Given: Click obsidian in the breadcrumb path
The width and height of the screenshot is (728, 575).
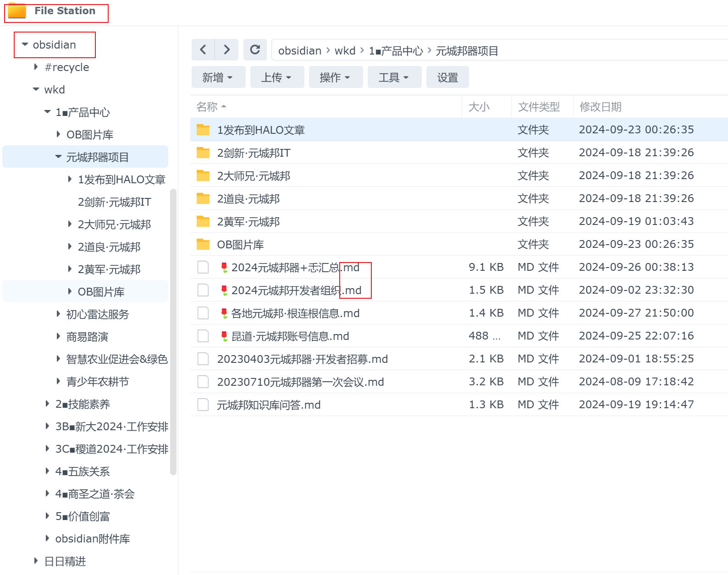Looking at the screenshot, I should click(x=300, y=51).
